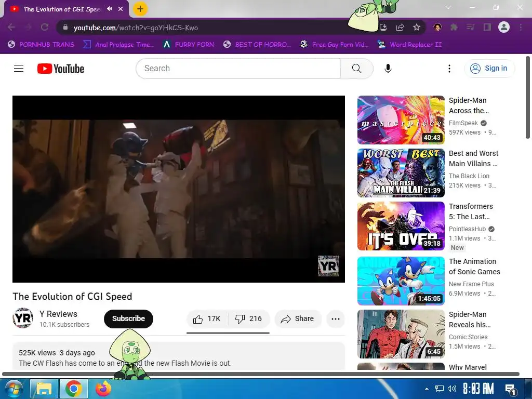The image size is (532, 399).
Task: Expand the video description box
Action: [179, 356]
